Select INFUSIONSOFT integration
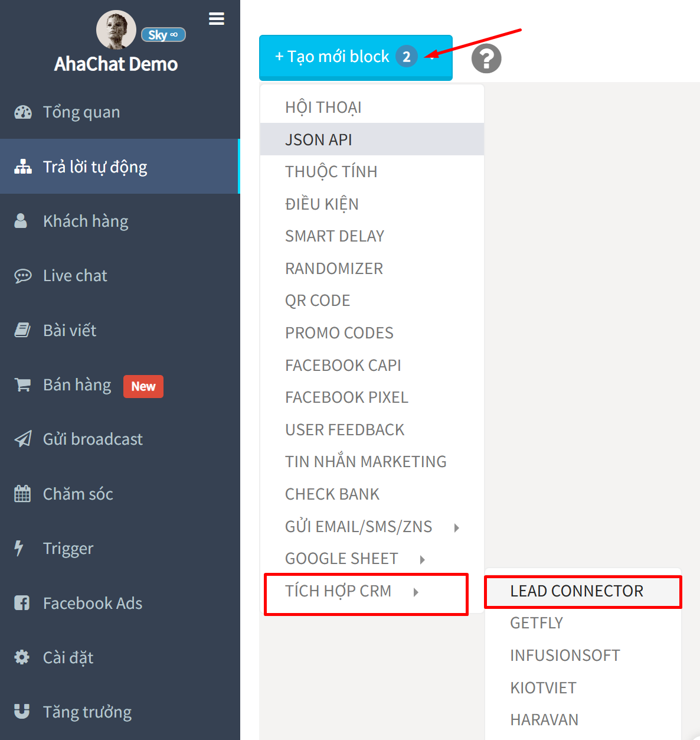Screen dimensions: 700x740 click(x=583, y=656)
